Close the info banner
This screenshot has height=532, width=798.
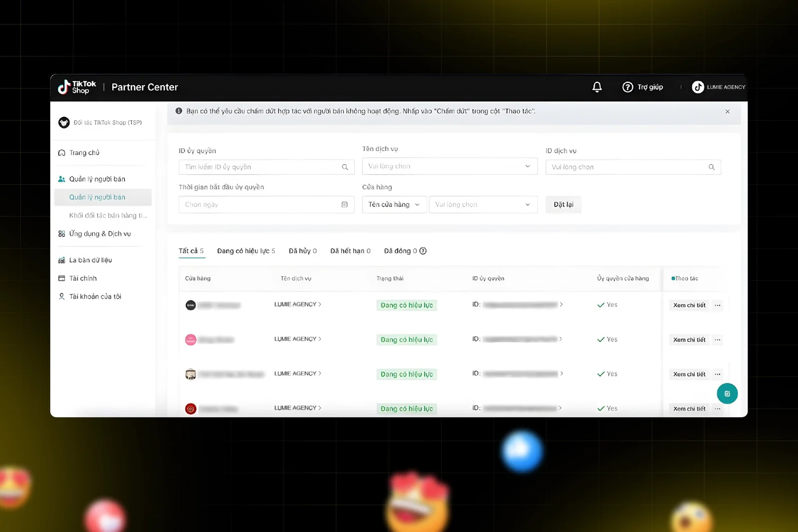click(727, 112)
